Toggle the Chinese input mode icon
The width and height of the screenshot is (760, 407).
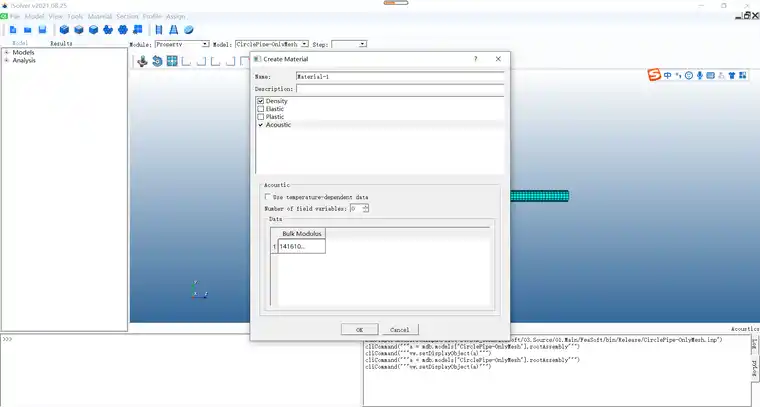tap(667, 76)
